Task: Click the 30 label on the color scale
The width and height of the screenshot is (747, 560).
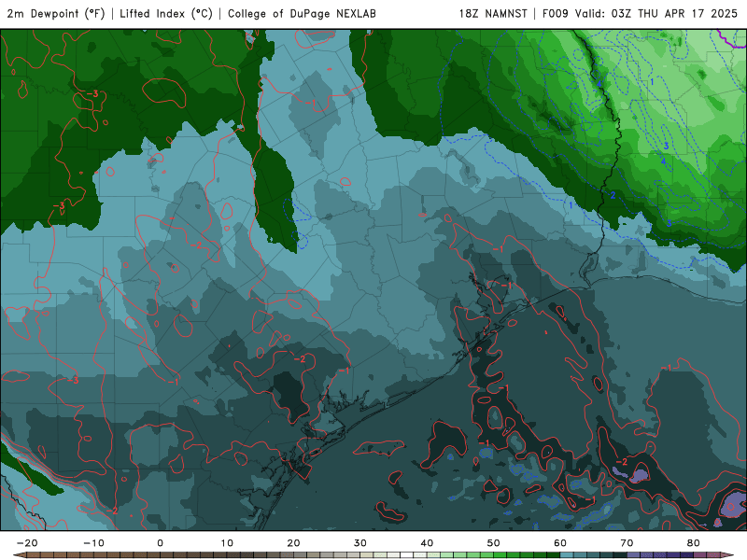Action: point(360,543)
